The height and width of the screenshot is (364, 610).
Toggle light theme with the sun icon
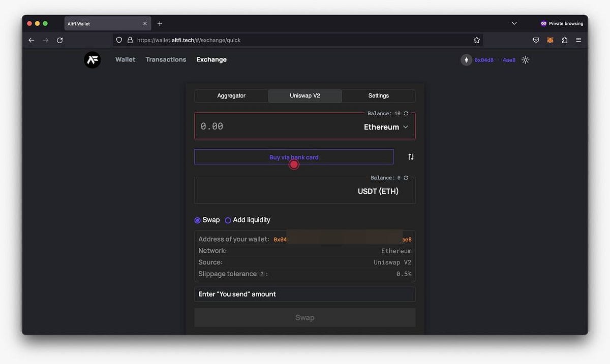coord(526,59)
